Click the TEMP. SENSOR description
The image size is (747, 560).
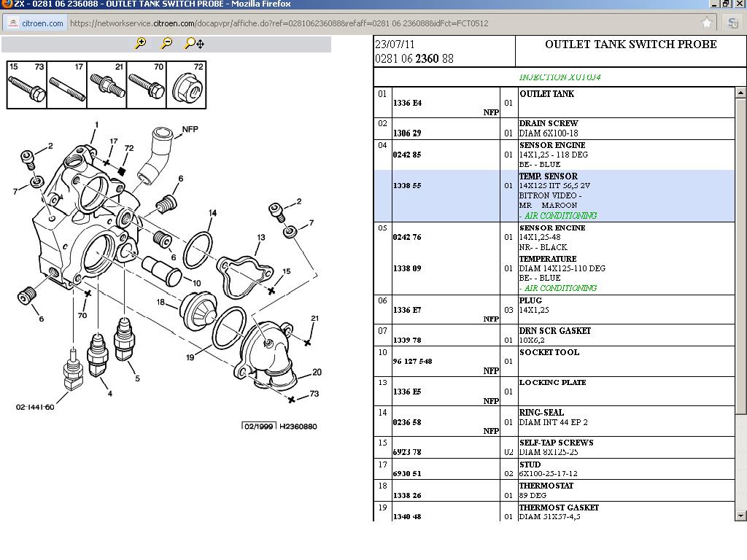coord(549,176)
